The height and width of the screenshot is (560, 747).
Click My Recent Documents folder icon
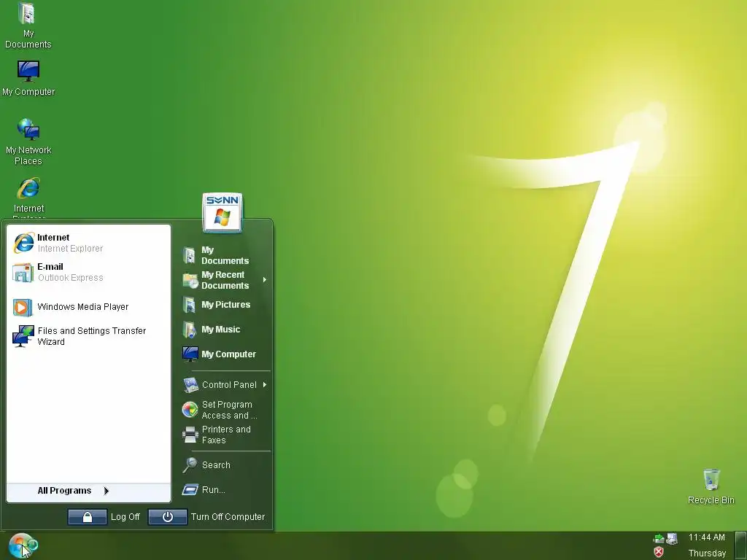click(190, 281)
